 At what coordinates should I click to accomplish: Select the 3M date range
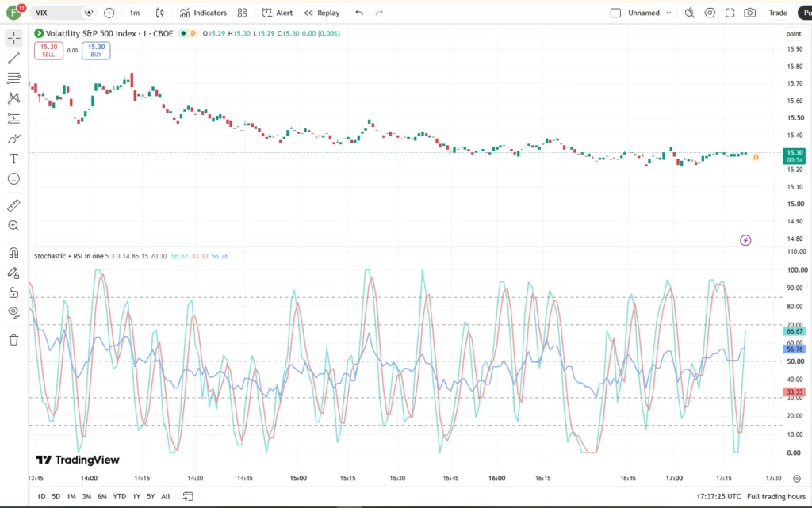(x=86, y=496)
